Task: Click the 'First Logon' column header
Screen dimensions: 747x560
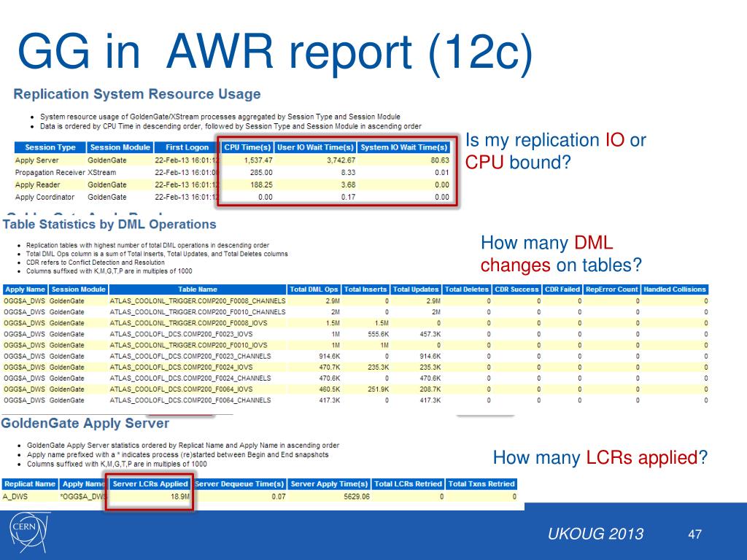Action: tap(187, 147)
